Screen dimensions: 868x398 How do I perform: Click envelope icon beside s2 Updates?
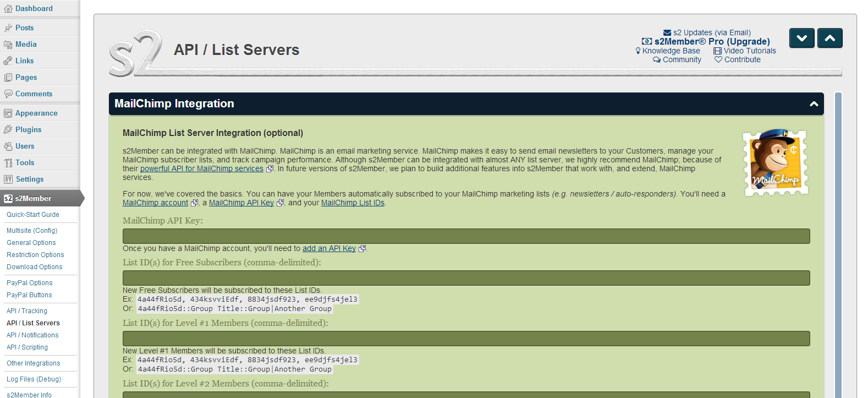[x=667, y=32]
